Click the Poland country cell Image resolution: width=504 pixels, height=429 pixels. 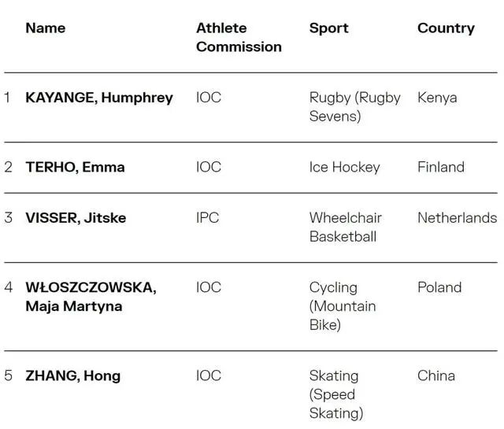(439, 287)
